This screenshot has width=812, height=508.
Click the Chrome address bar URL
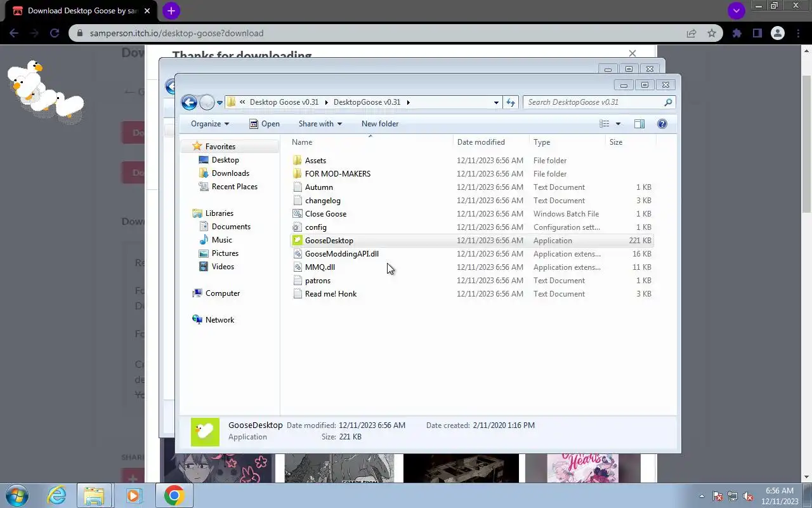[x=176, y=33]
